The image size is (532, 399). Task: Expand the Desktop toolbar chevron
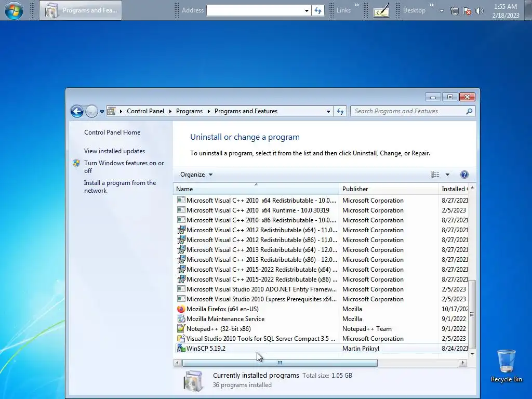point(432,5)
